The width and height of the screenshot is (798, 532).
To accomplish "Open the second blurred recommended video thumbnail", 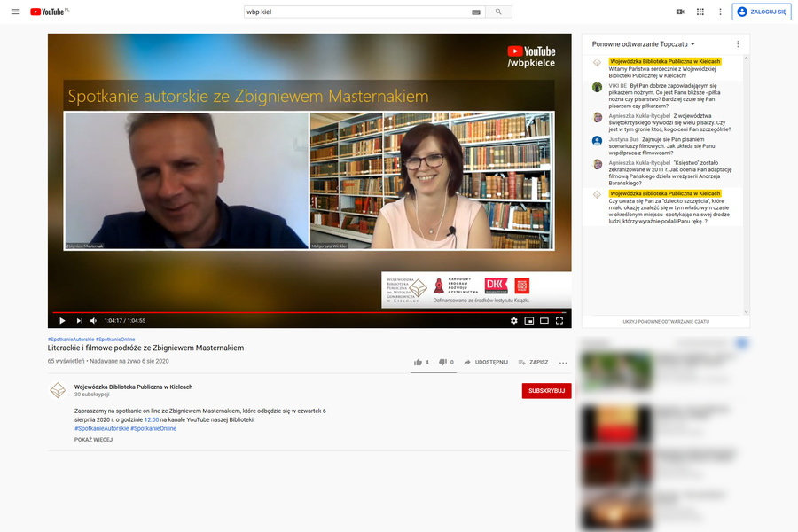I will [616, 424].
